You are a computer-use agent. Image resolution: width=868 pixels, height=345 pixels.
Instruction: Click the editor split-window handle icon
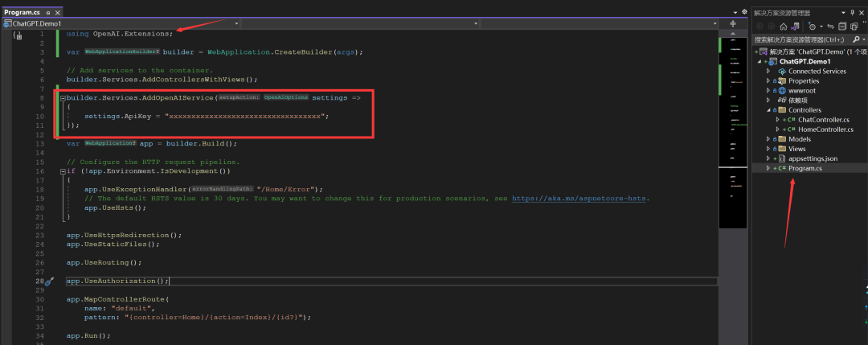click(732, 24)
